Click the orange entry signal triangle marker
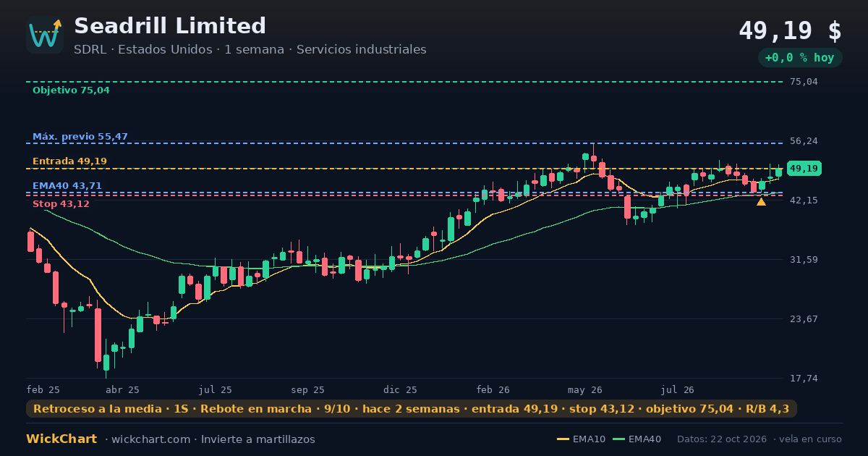The width and height of the screenshot is (868, 456). click(761, 202)
